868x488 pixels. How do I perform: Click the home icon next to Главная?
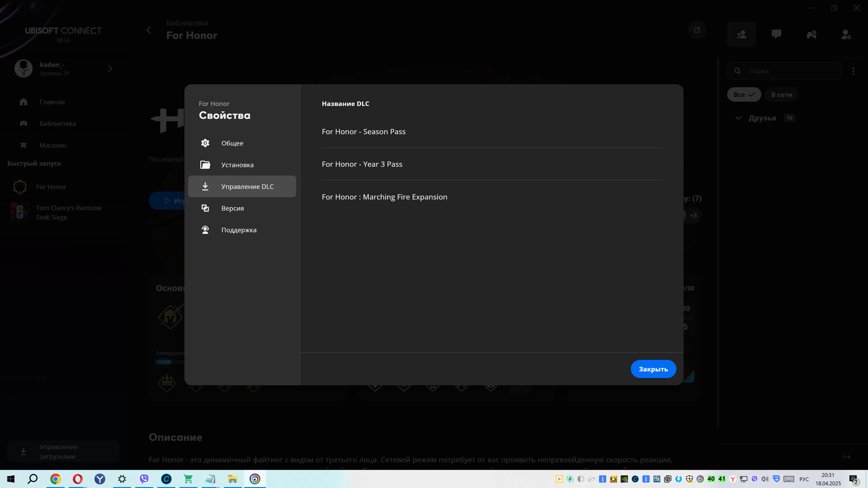click(x=23, y=102)
